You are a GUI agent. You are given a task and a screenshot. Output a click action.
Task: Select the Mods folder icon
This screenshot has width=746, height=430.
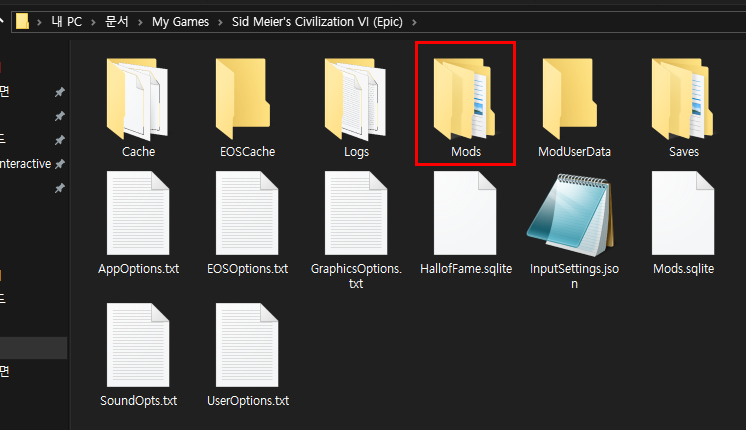[464, 99]
